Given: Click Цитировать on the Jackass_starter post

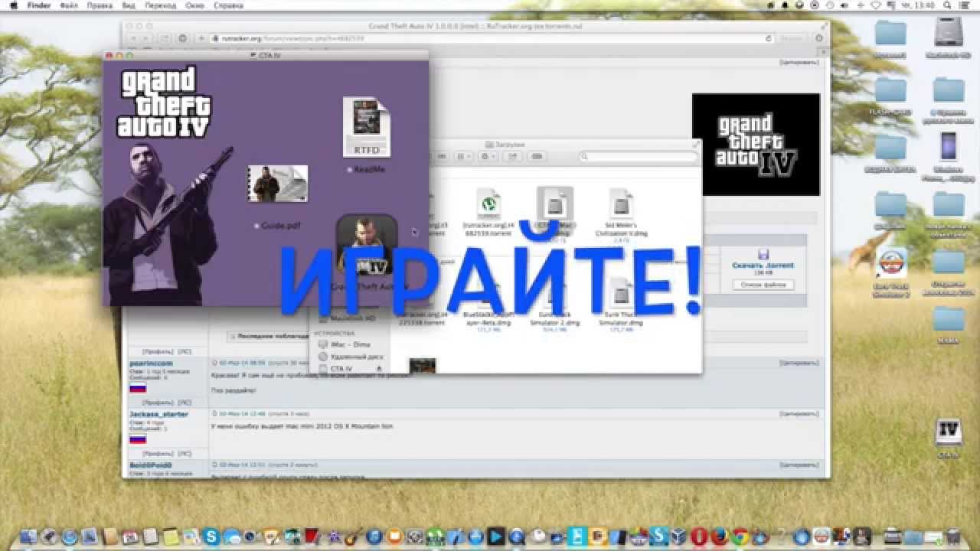Looking at the screenshot, I should tap(799, 413).
